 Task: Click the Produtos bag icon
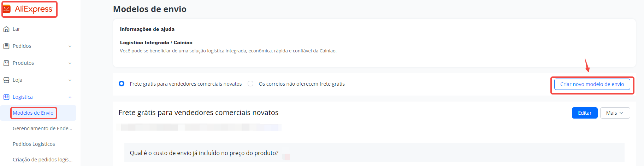6,63
